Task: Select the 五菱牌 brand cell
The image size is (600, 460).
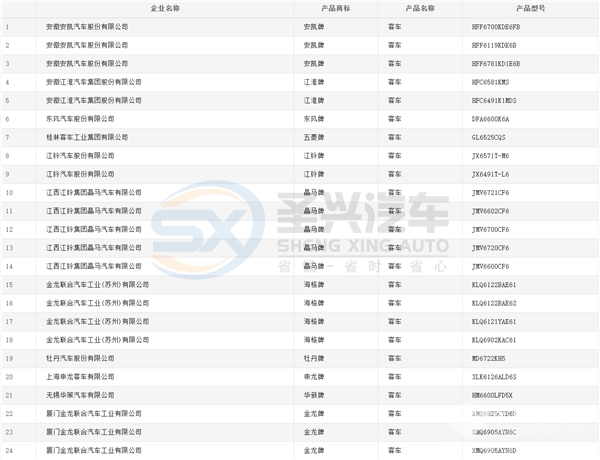Action: pyautogui.click(x=315, y=137)
